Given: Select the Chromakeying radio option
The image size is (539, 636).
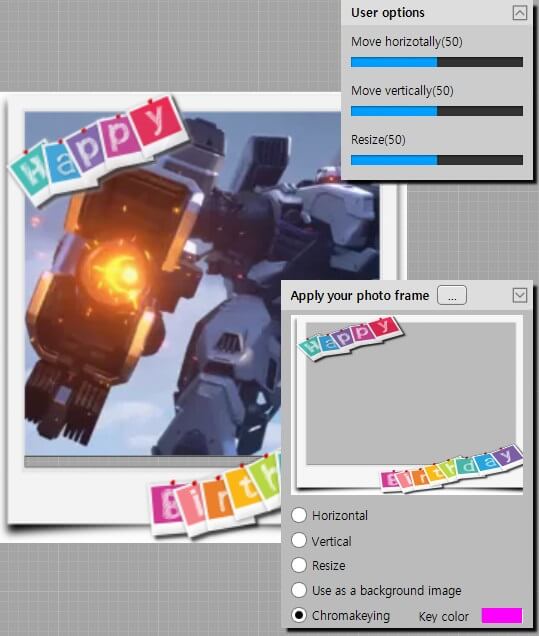Looking at the screenshot, I should click(299, 615).
